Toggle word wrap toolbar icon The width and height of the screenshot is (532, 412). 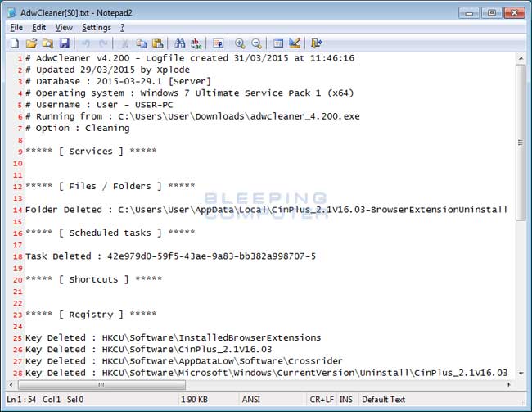click(218, 43)
